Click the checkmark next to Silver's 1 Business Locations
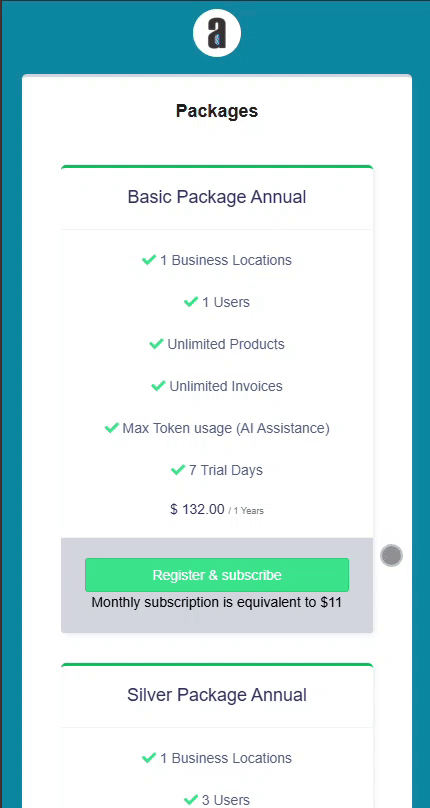 [149, 758]
